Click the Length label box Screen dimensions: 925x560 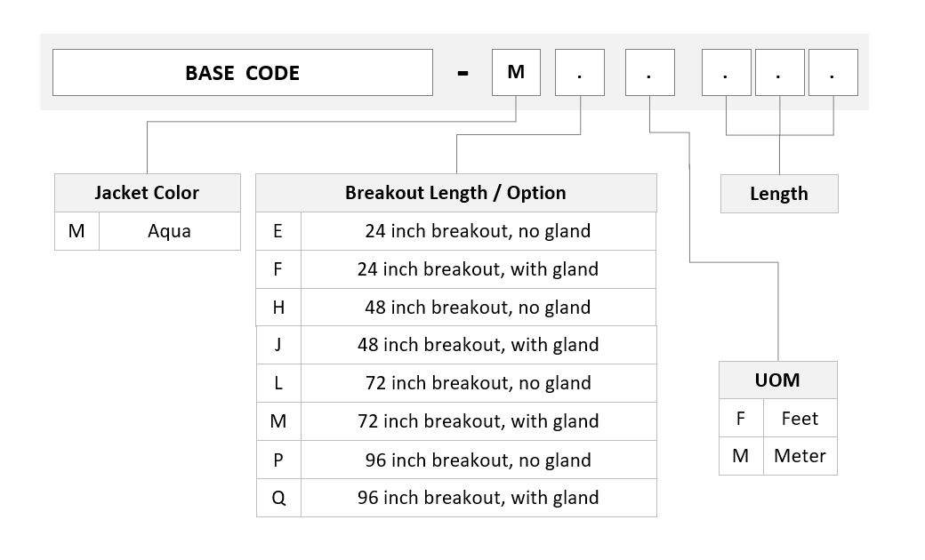pos(779,194)
